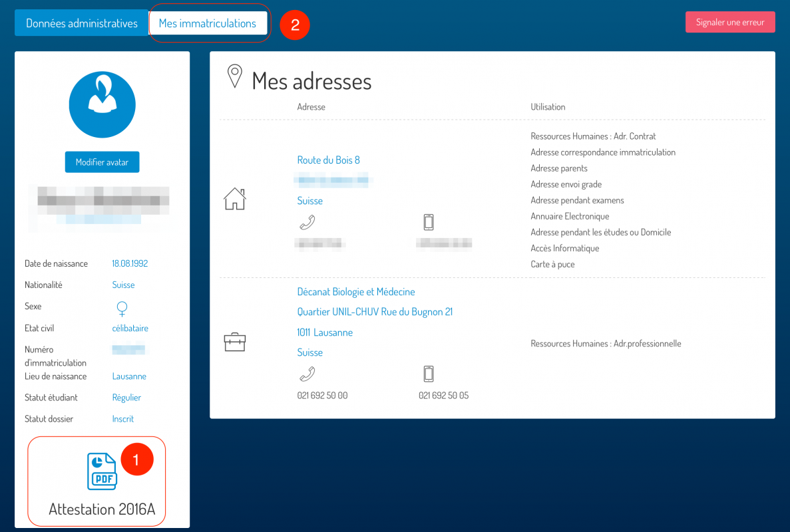
Task: Click the female gender symbol icon
Action: pyautogui.click(x=122, y=309)
